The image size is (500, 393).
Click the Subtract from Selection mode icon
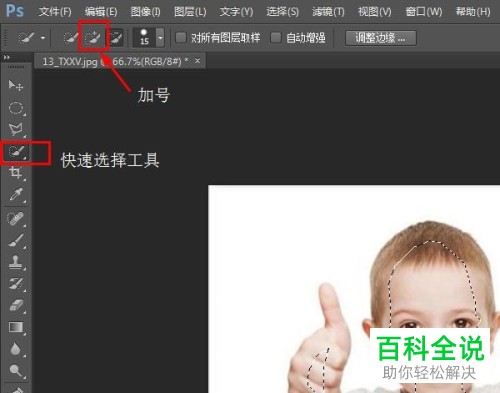point(116,37)
